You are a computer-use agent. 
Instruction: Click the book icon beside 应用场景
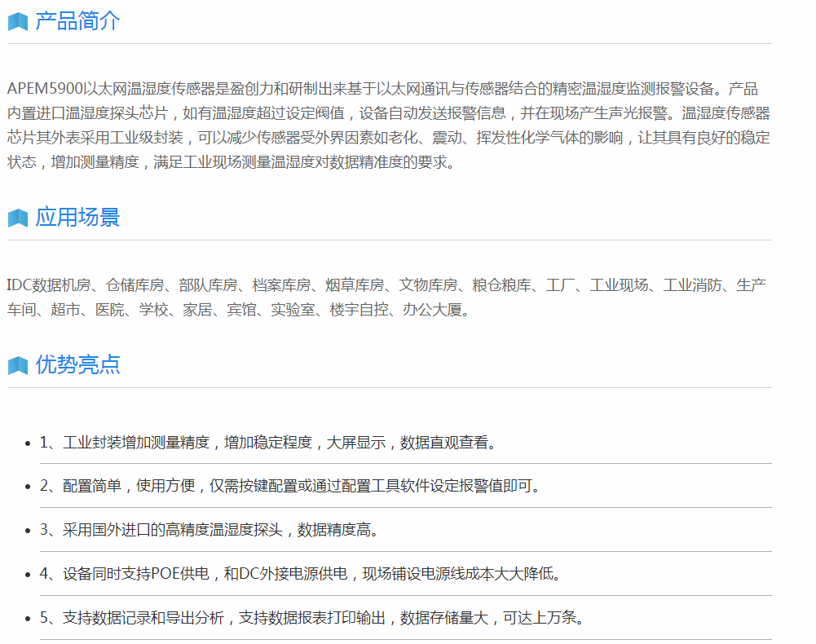click(x=18, y=218)
